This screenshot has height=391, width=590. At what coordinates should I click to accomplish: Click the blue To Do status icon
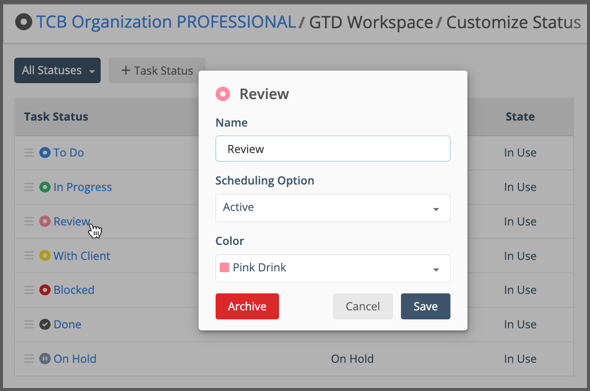tap(45, 153)
